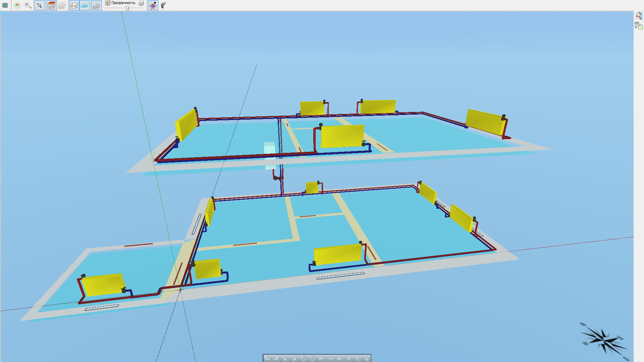This screenshot has width=644, height=362.
Task: Toggle walls visibility box icon
Action: pos(74,5)
